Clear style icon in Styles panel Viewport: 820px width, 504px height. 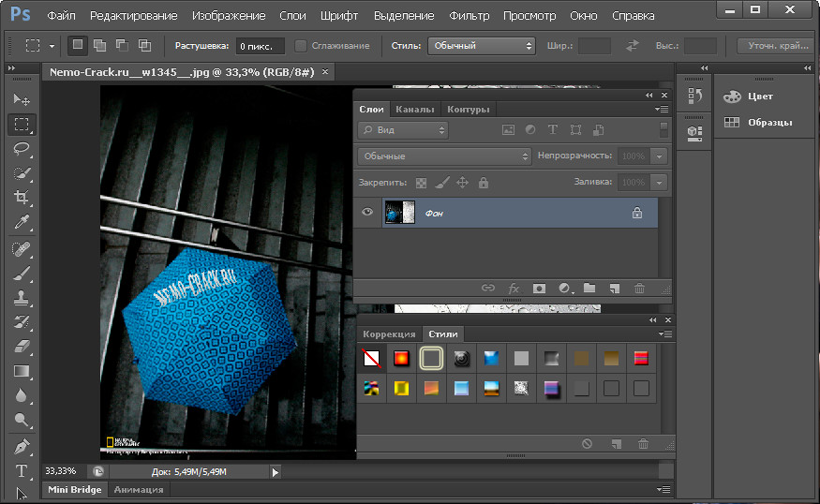587,444
